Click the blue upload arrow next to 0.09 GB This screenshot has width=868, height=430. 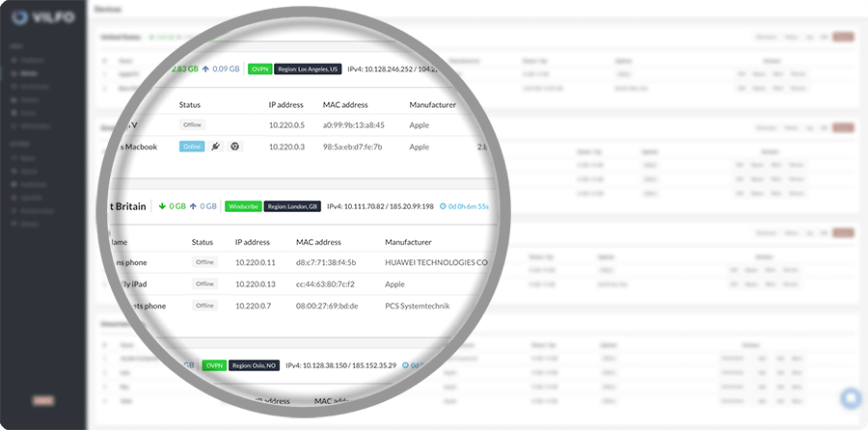[x=205, y=68]
